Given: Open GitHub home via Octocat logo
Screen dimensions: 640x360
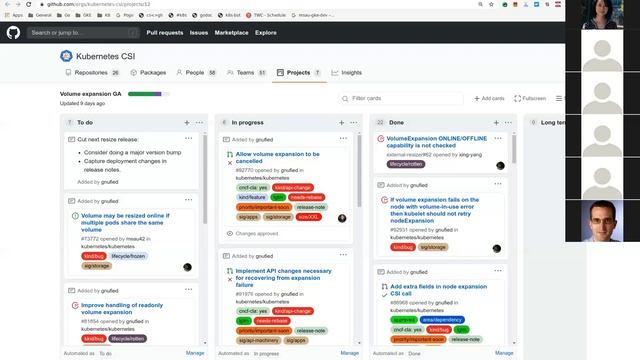Looking at the screenshot, I should [13, 33].
